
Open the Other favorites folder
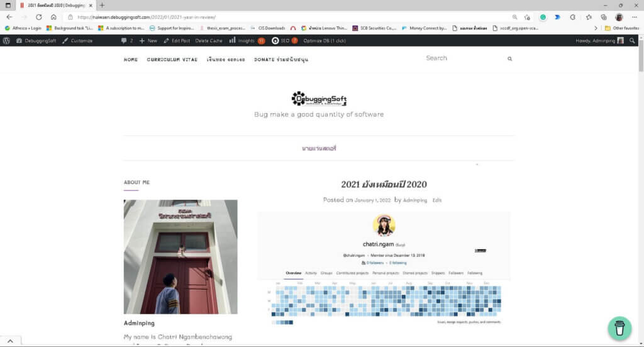pos(622,28)
